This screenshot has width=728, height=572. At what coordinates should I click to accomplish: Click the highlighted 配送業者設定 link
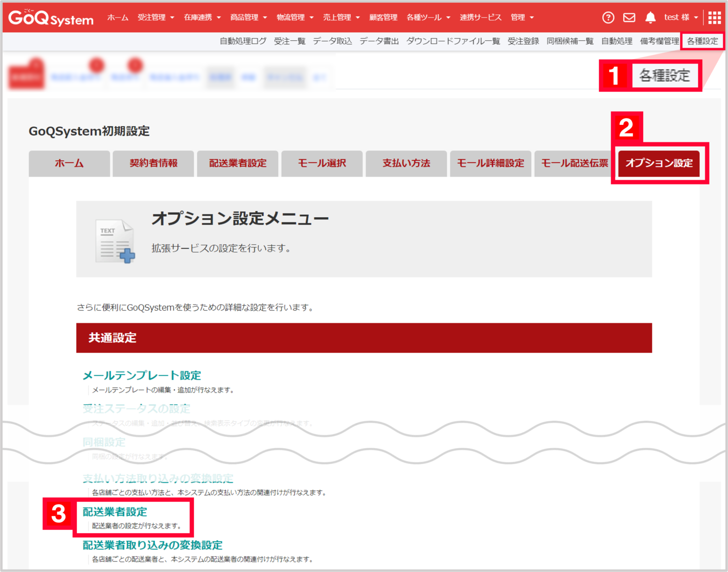tap(114, 512)
